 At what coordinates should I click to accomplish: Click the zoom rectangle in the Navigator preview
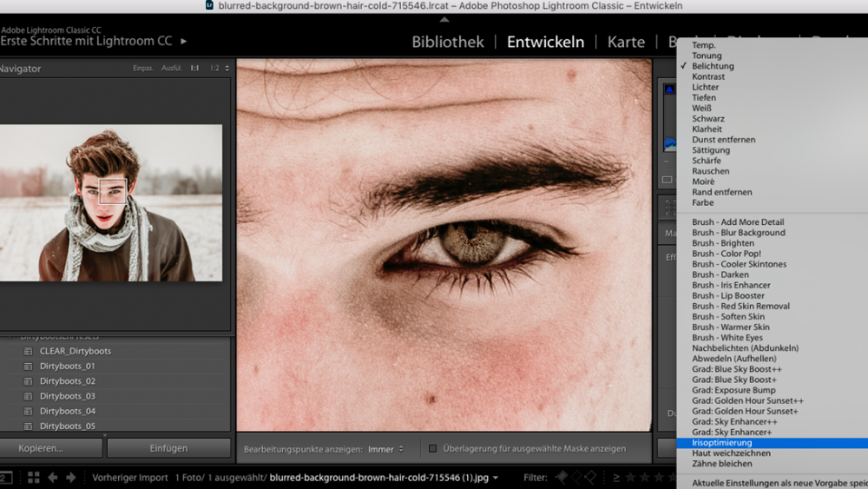point(112,192)
